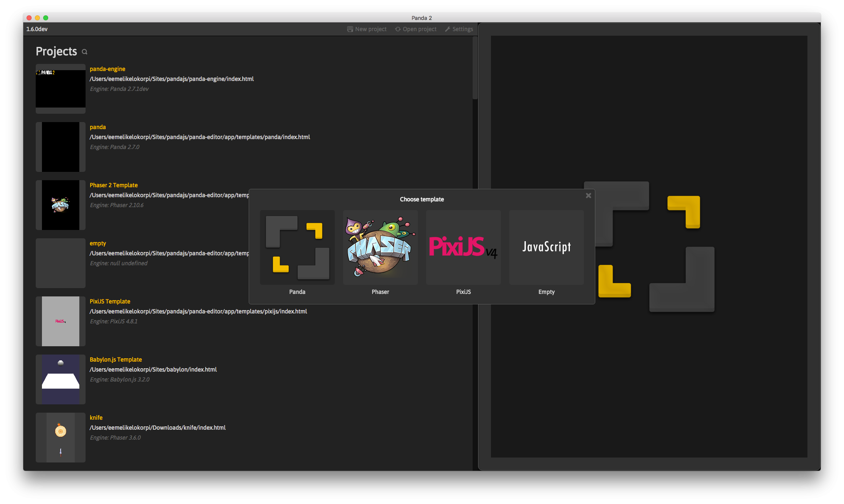This screenshot has height=504, width=844.
Task: Click the Open project refresh icon
Action: pos(398,29)
